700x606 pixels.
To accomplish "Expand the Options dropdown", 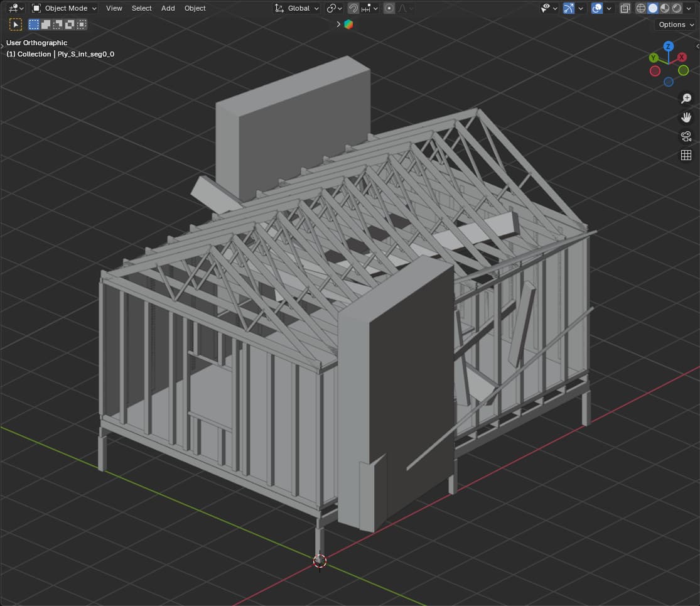I will tap(676, 24).
